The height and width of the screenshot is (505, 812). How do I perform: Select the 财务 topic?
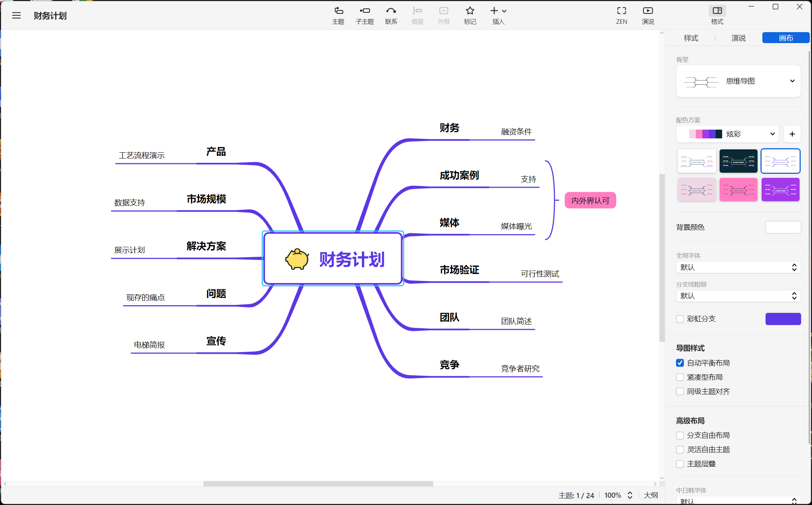click(x=449, y=128)
